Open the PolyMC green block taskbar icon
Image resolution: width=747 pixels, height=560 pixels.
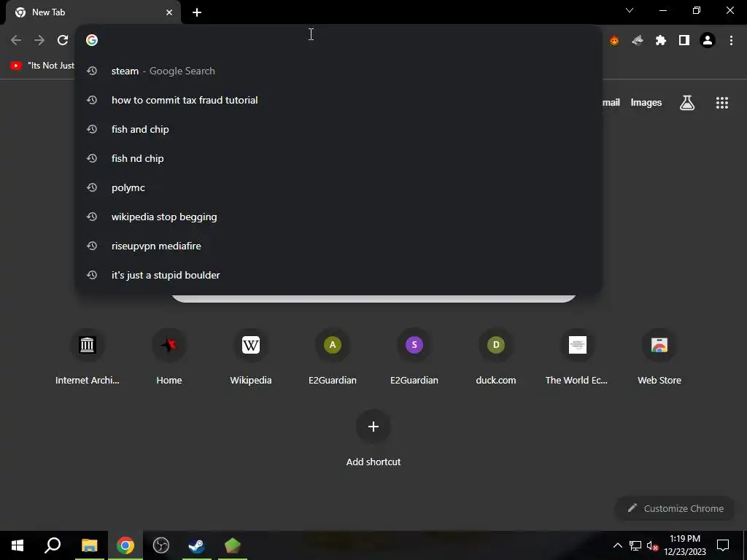[x=233, y=545]
